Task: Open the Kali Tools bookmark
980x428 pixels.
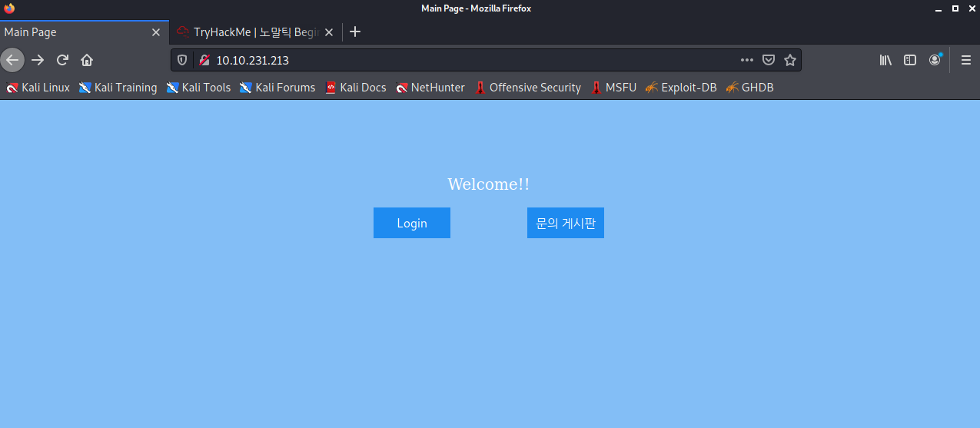Action: click(x=198, y=88)
